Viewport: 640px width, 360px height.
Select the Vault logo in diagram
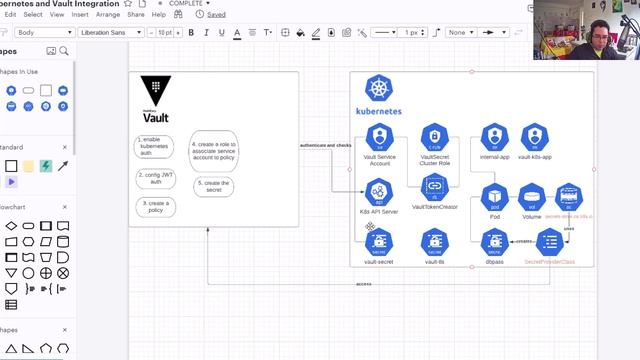[x=156, y=99]
